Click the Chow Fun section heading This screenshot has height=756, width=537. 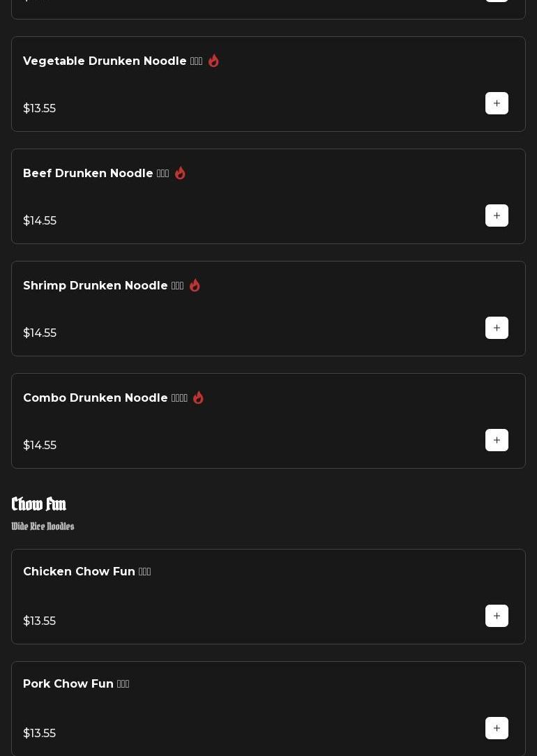(x=39, y=504)
